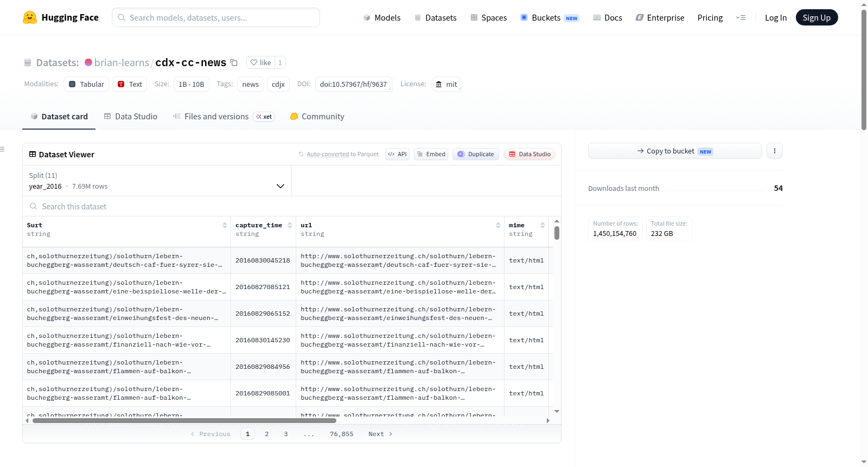Open the more navigation menu icon
This screenshot has height=467, width=868.
coord(741,17)
